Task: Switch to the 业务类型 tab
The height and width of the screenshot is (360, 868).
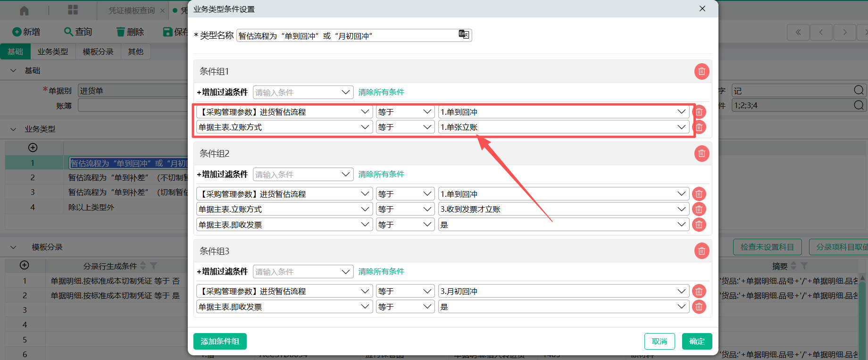Action: pos(53,51)
